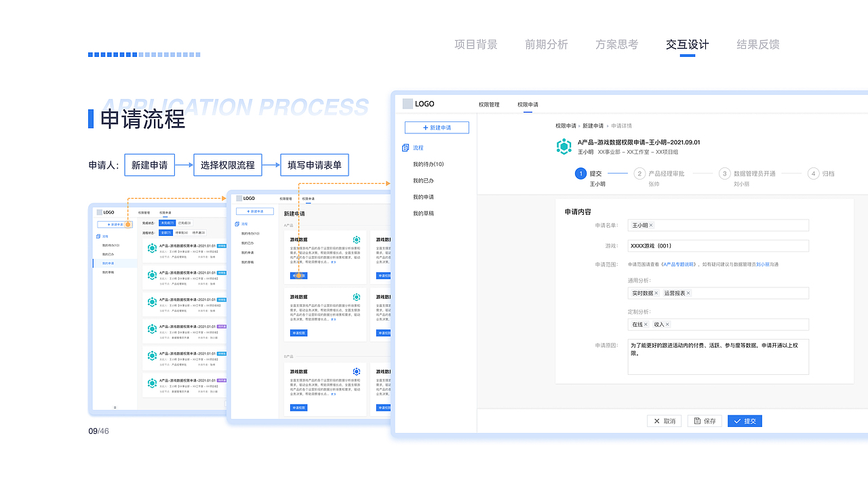
Task: Click the teal hexagon product icon beside the application title
Action: 564,146
